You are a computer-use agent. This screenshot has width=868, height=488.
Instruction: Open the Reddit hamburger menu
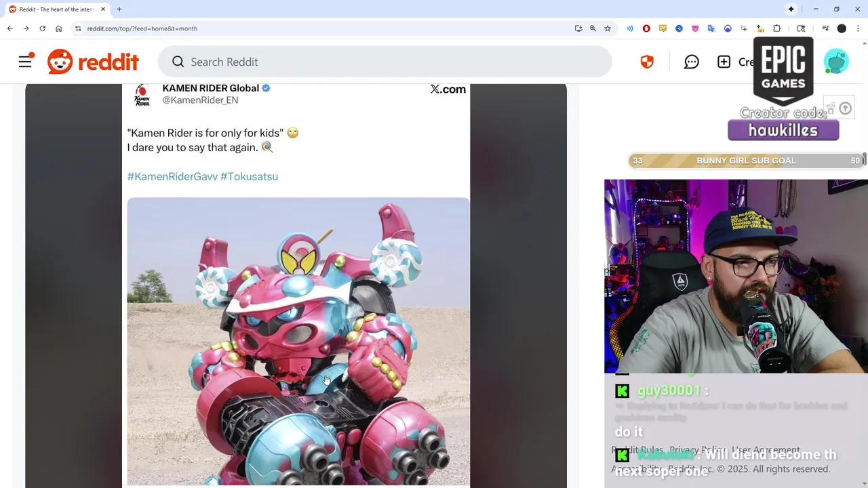[x=25, y=62]
